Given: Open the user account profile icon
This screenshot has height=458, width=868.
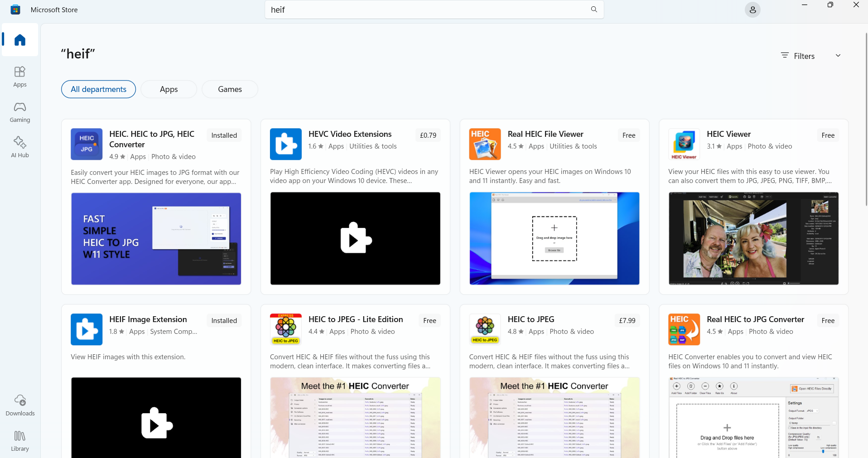Looking at the screenshot, I should click(x=752, y=10).
